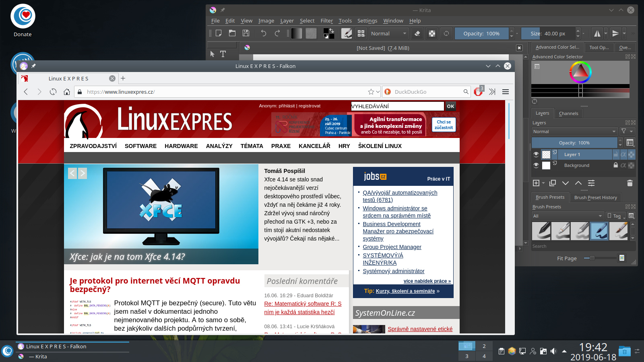Viewport: 644px width, 362px height.
Task: Open the pattern chooser in Krita toolbar
Action: pos(311,33)
